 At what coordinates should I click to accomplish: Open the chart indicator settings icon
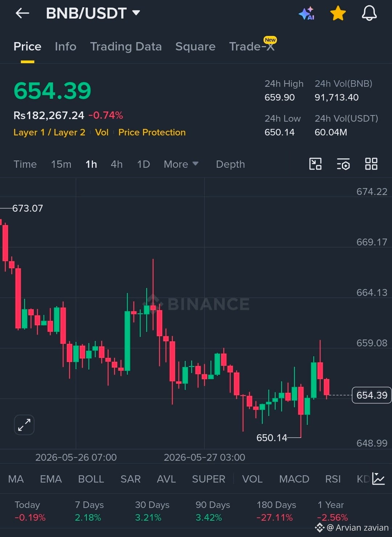tap(343, 164)
